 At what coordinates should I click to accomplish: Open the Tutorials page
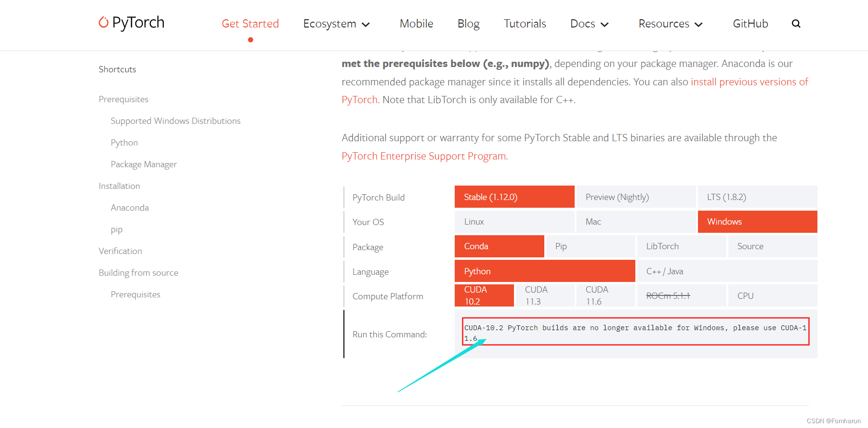pyautogui.click(x=525, y=24)
